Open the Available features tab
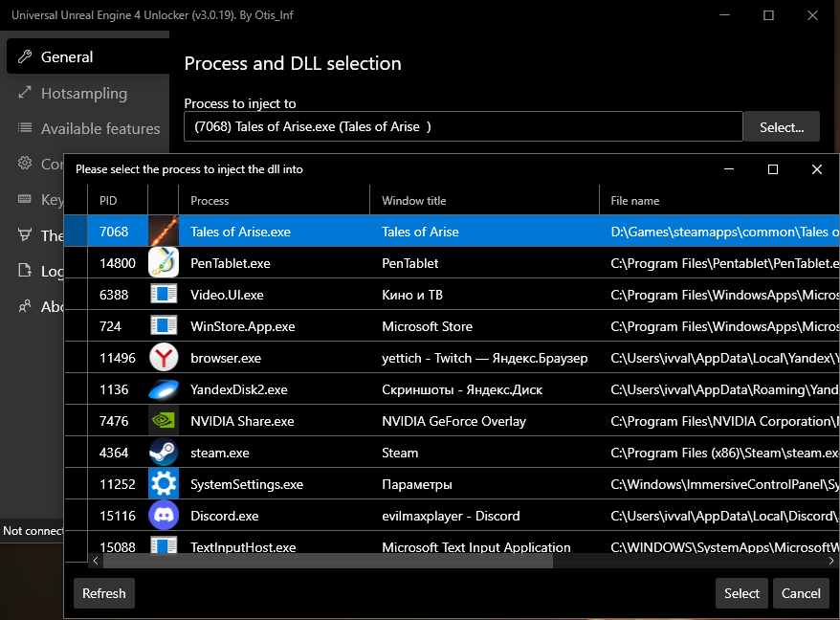 coord(88,128)
